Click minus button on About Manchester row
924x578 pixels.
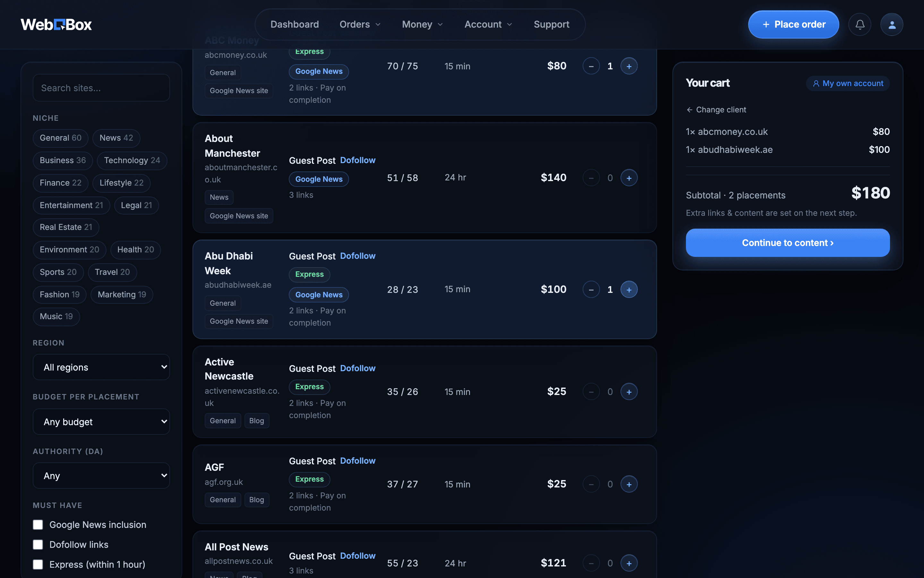click(591, 178)
